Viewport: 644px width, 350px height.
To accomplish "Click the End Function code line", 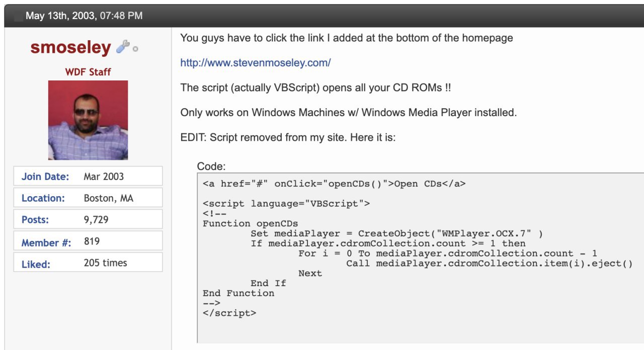I will tap(238, 293).
